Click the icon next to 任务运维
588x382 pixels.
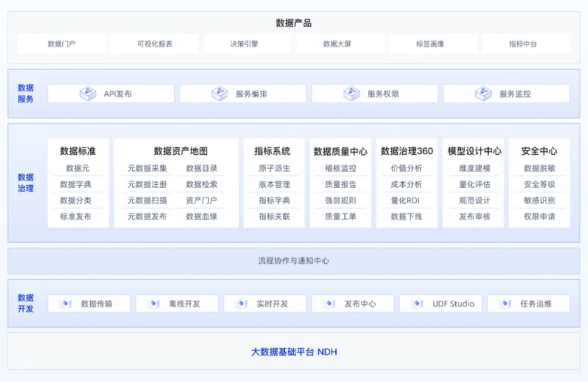[x=505, y=304]
